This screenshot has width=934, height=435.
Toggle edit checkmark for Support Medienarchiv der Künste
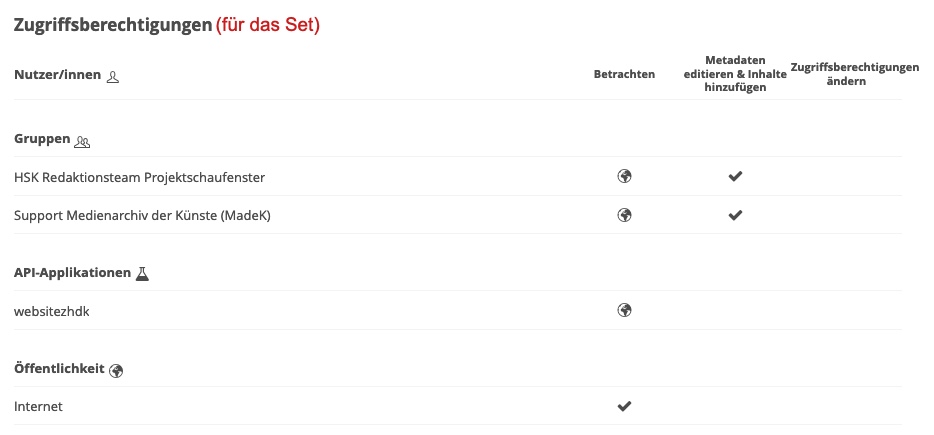(735, 215)
